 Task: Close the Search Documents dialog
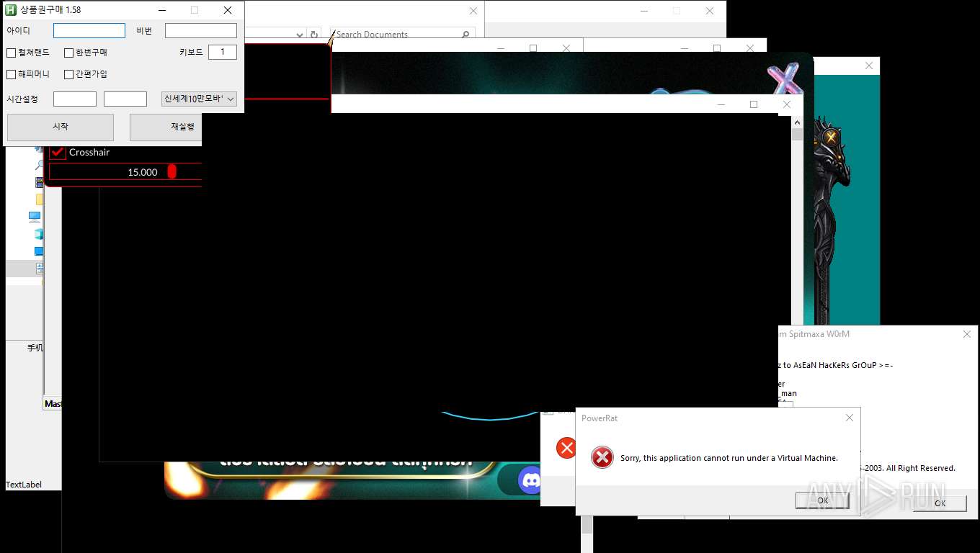pyautogui.click(x=473, y=11)
